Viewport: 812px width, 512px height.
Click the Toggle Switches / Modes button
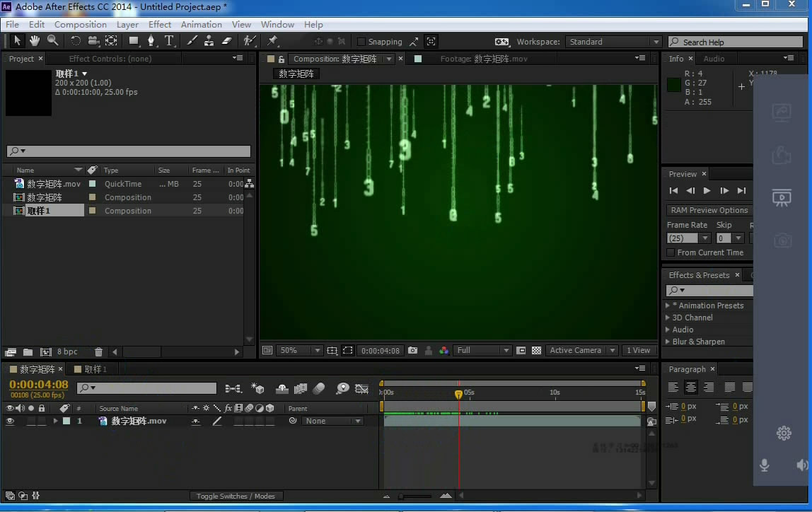pyautogui.click(x=236, y=496)
